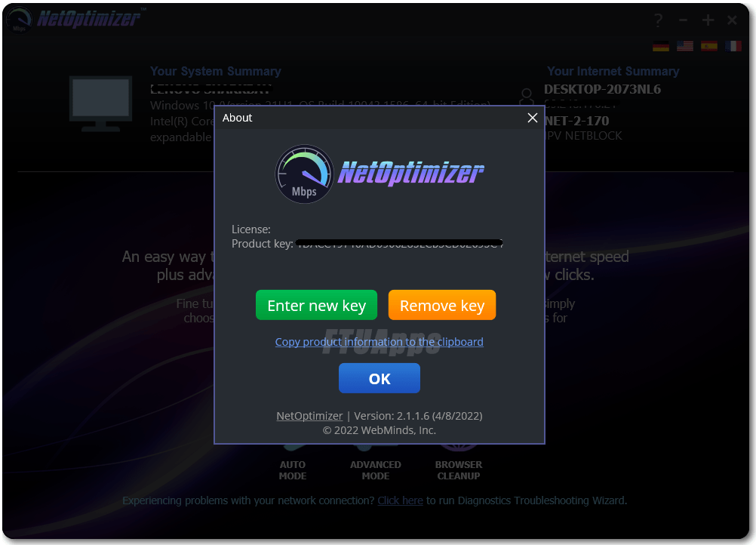Copy product information to the clipboard
Viewport: 756px width, 545px height.
pos(379,342)
